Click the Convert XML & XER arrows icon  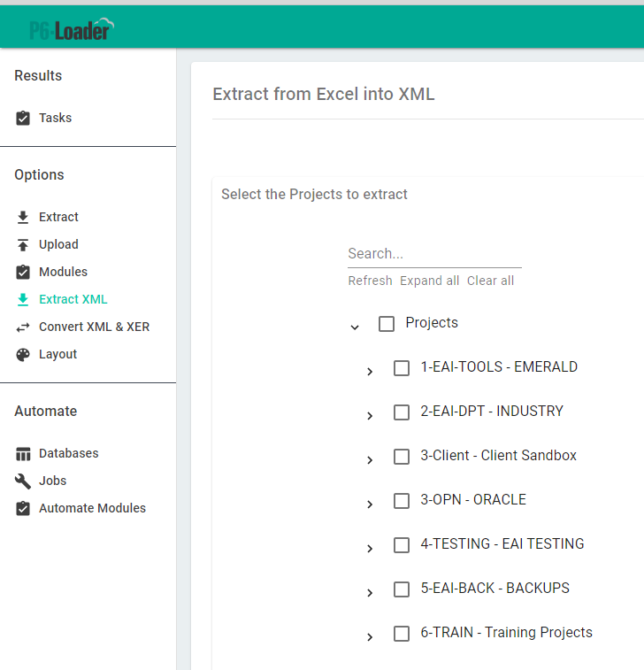coord(23,327)
